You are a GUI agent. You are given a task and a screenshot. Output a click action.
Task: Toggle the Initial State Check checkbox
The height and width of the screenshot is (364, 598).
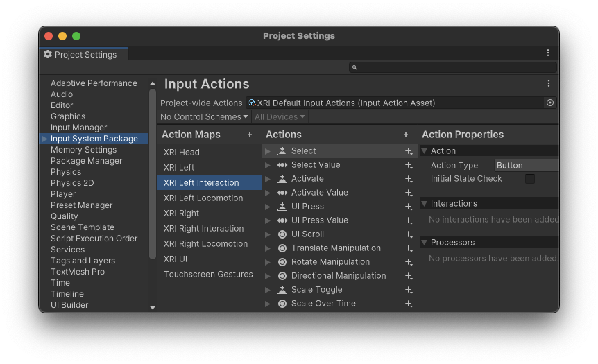pos(530,179)
